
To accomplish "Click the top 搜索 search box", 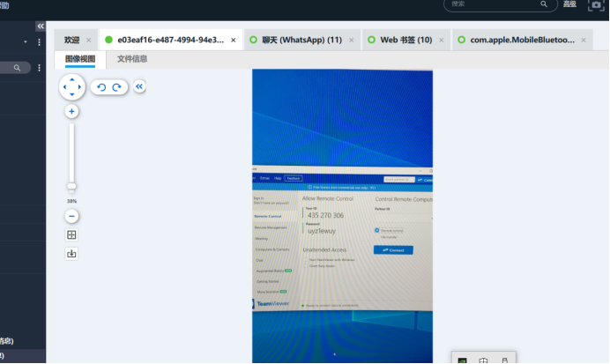I will [x=501, y=4].
